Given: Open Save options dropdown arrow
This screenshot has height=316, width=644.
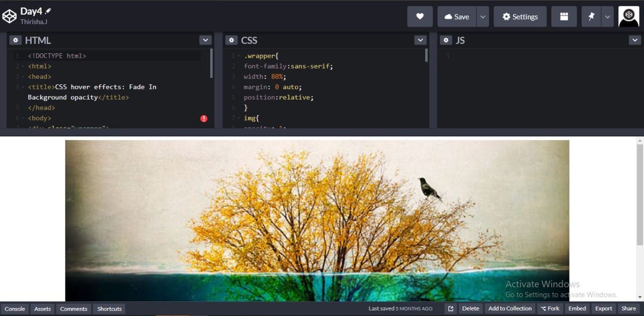Looking at the screenshot, I should point(483,17).
